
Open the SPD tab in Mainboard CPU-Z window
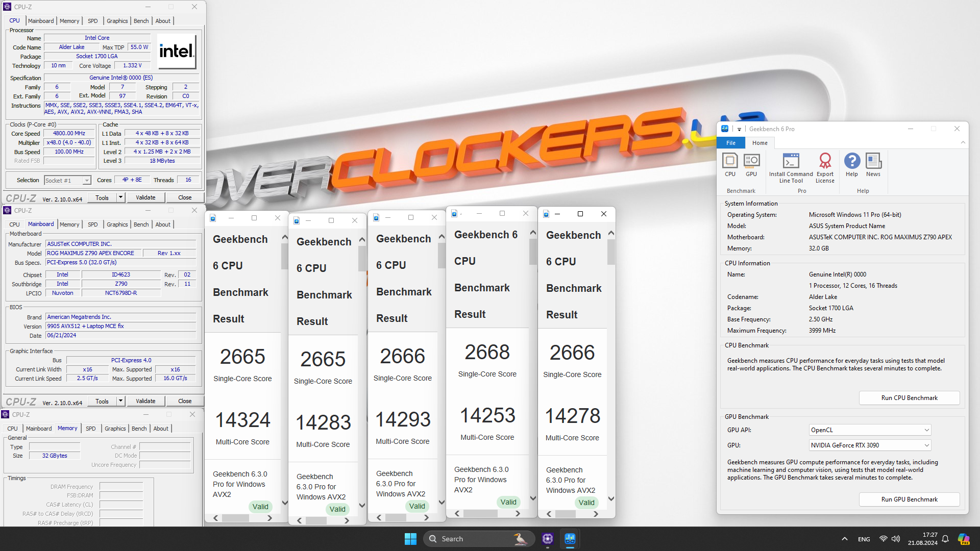click(93, 224)
